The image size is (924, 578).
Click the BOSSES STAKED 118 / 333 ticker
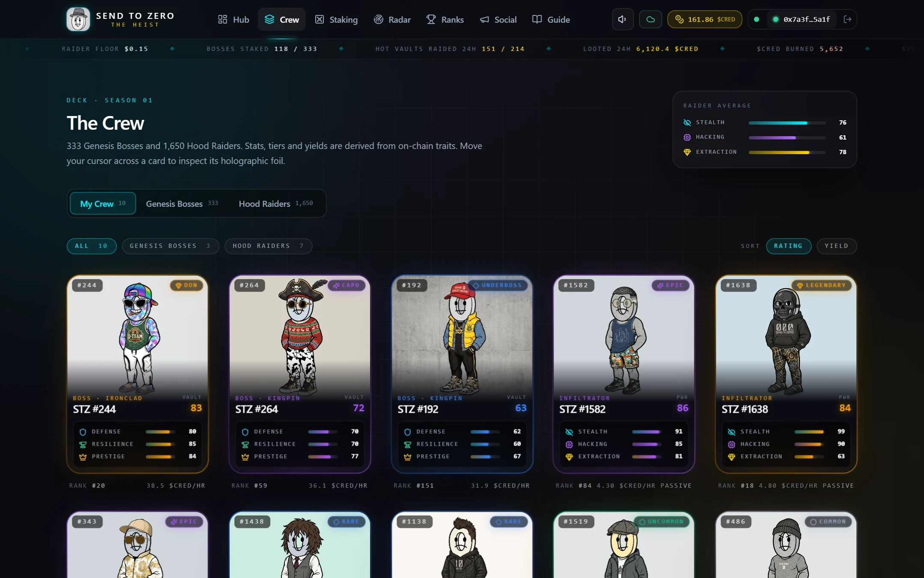(x=262, y=49)
